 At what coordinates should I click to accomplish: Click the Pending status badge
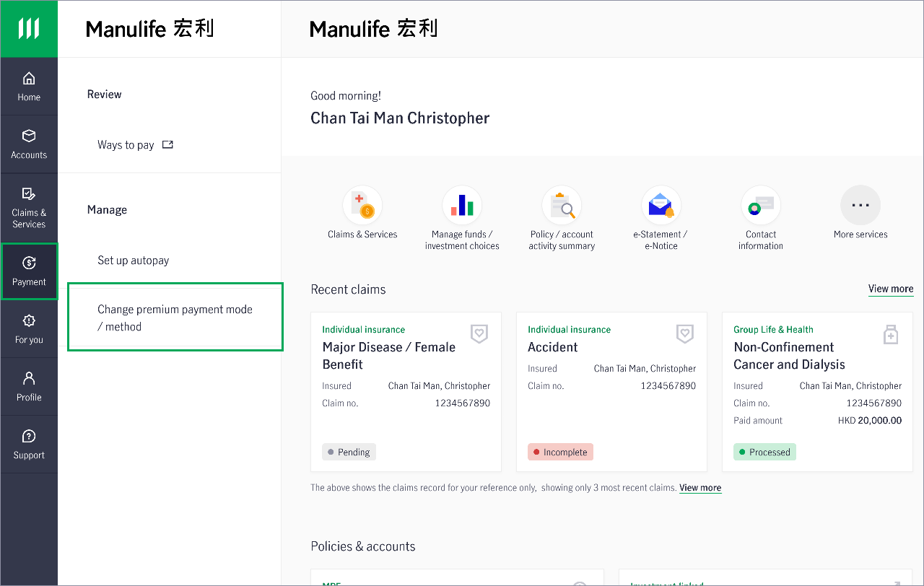(349, 452)
